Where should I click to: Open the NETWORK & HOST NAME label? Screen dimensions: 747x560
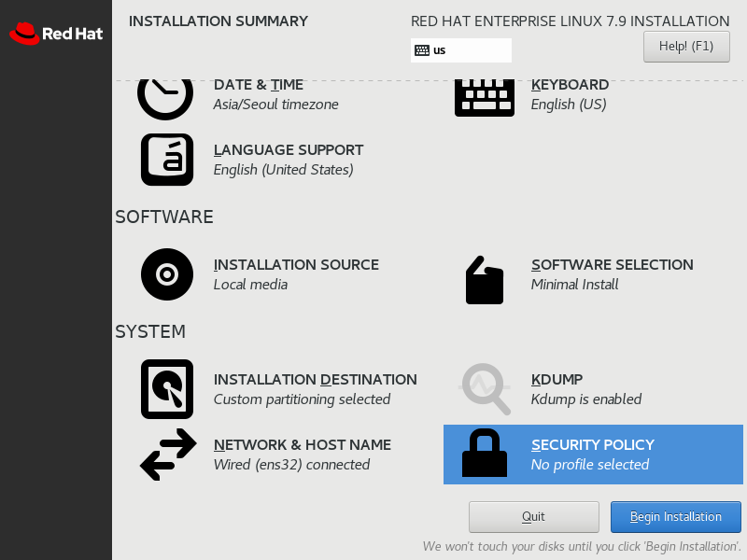(302, 445)
